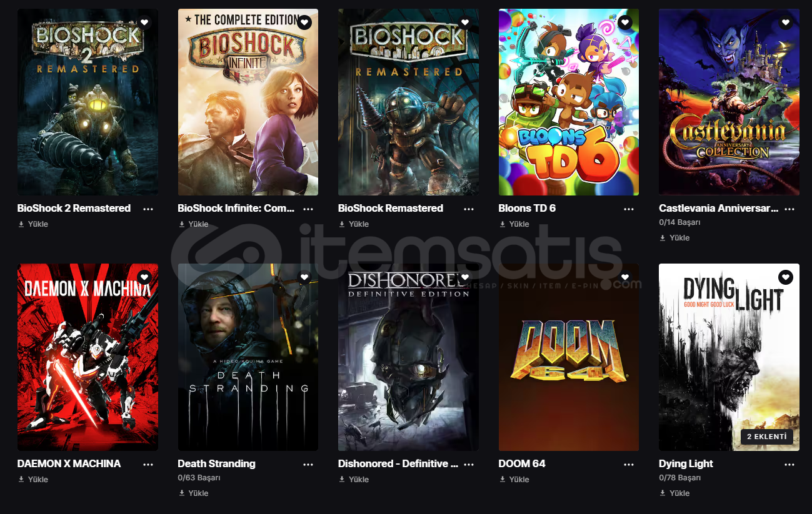The height and width of the screenshot is (514, 812).
Task: Click heart icon on Castlevania Anniversary Collection
Action: click(786, 22)
